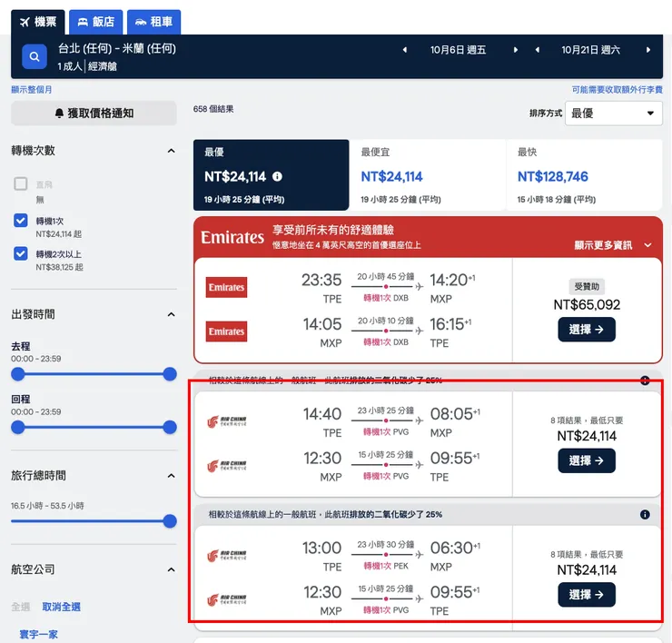Click Emirates banner logo in red header
The width and height of the screenshot is (672, 643).
point(232,237)
